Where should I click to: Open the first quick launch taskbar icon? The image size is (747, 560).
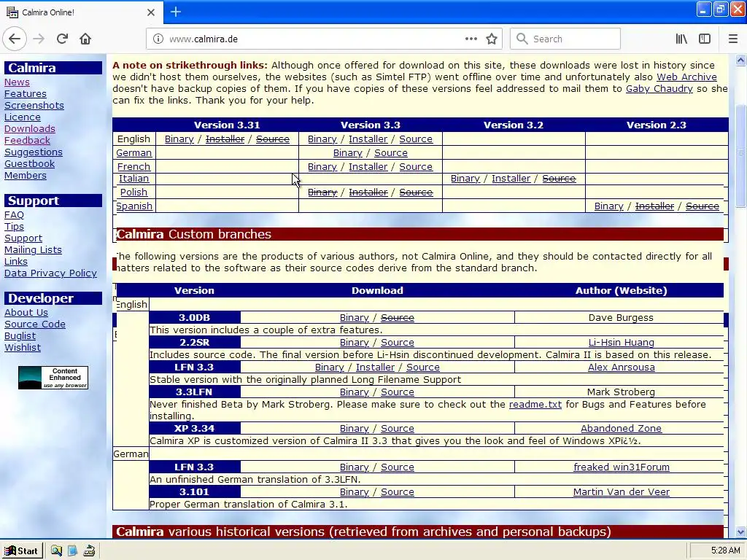(x=56, y=551)
